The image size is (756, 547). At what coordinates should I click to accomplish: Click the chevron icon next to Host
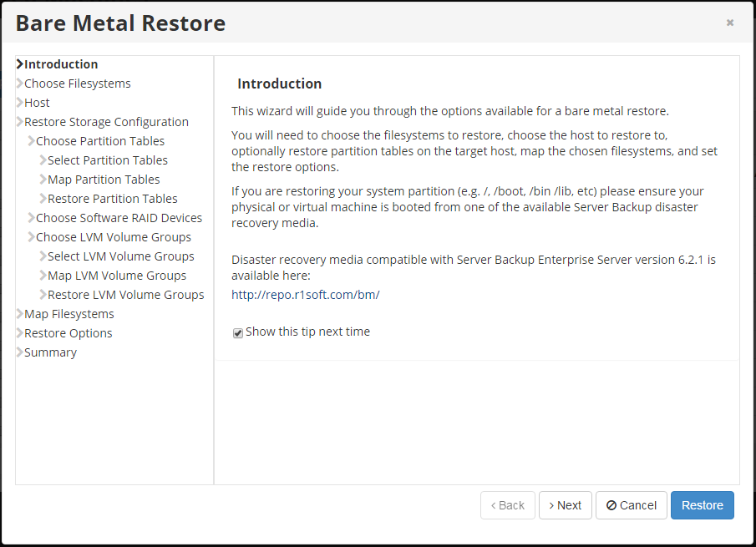tap(20, 103)
